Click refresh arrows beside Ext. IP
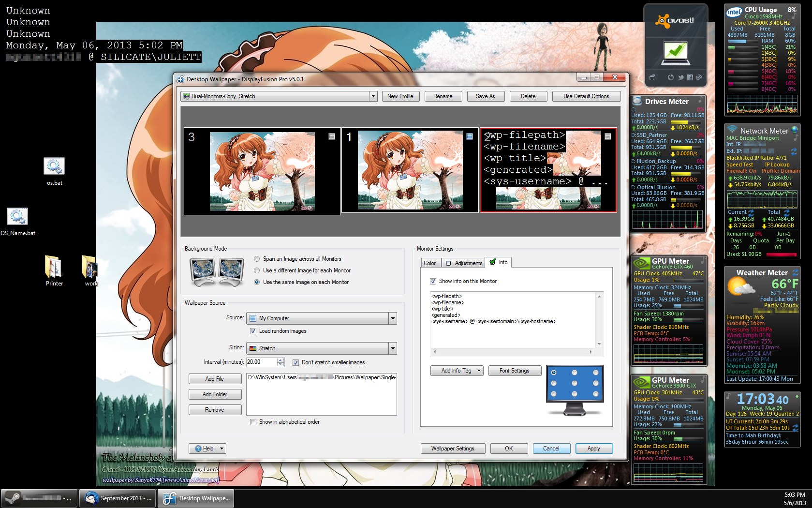 [x=794, y=151]
